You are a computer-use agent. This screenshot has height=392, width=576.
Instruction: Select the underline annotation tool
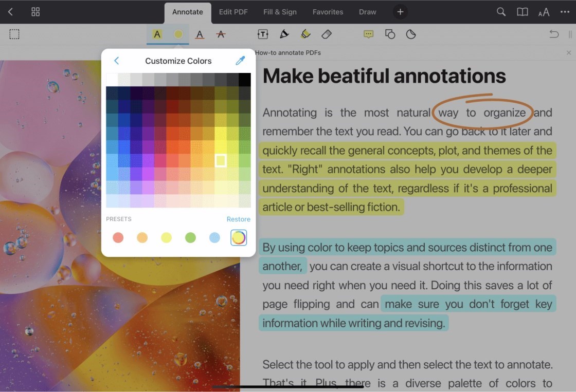click(200, 34)
